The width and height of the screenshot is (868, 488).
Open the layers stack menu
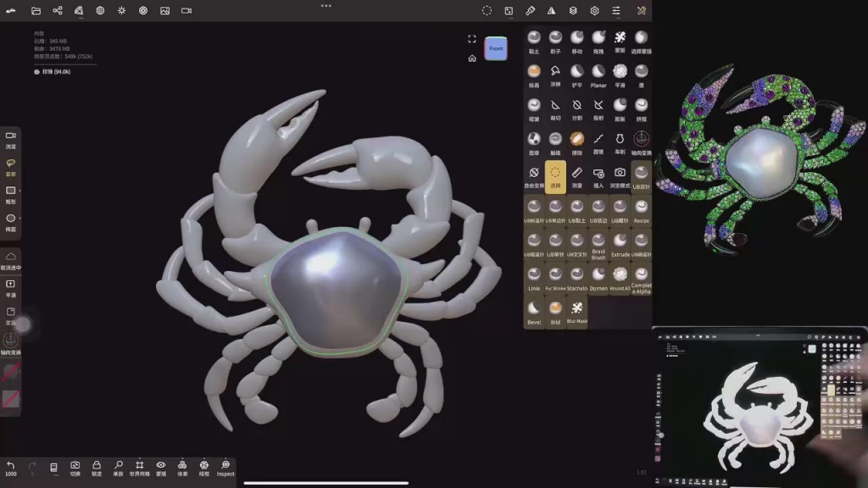coord(573,10)
